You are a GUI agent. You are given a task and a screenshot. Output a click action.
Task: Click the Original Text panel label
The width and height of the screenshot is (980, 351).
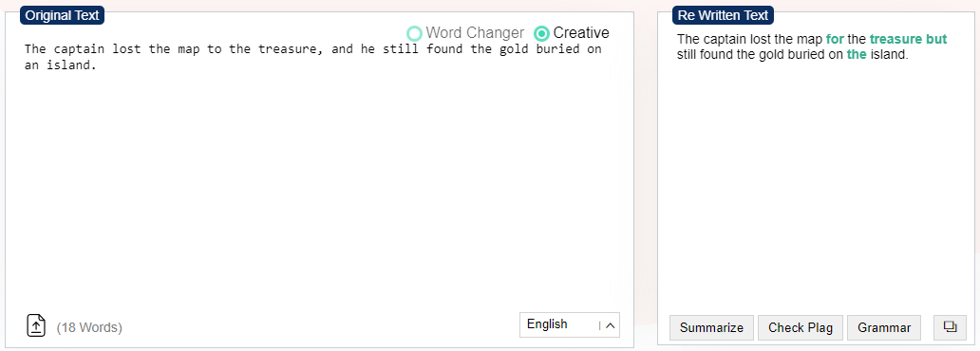click(62, 15)
